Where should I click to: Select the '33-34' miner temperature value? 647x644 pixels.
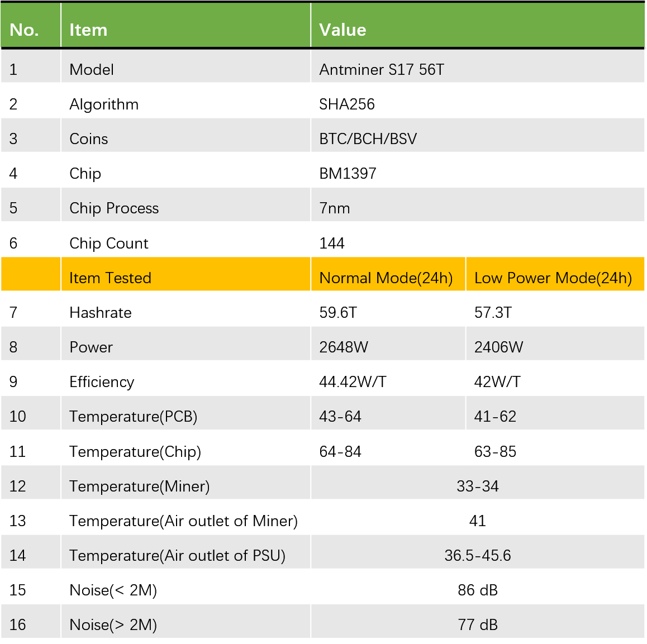click(478, 486)
